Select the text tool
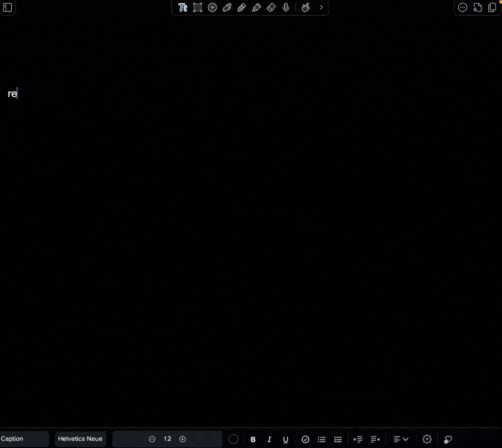Viewport: 502px width, 448px height. click(x=183, y=8)
